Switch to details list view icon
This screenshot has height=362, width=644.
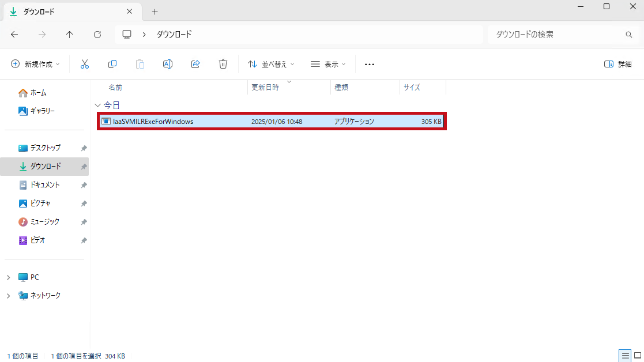[x=625, y=356]
